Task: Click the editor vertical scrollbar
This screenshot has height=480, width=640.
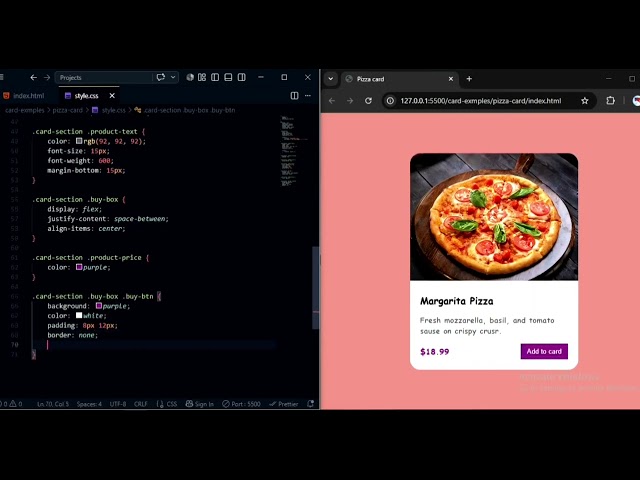Action: [315, 288]
